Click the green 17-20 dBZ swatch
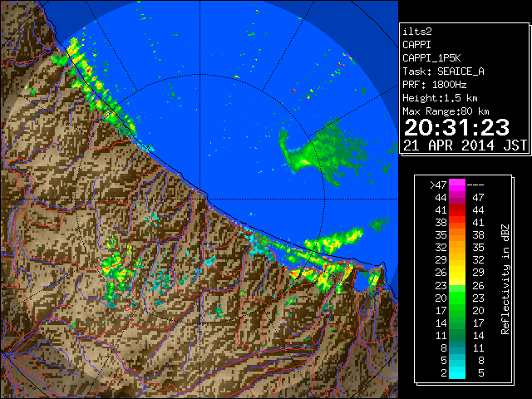Screen dimensions: 532x399 coord(457,310)
